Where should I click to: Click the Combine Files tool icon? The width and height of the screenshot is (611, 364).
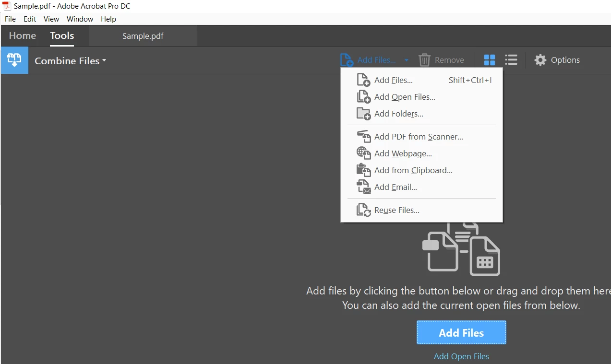(x=14, y=60)
